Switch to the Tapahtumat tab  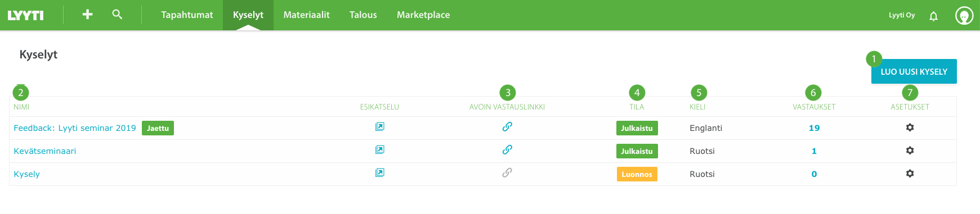click(187, 15)
